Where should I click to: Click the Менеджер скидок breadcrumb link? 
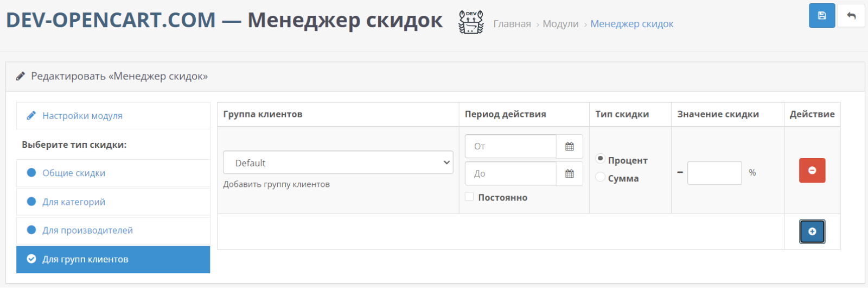click(632, 24)
